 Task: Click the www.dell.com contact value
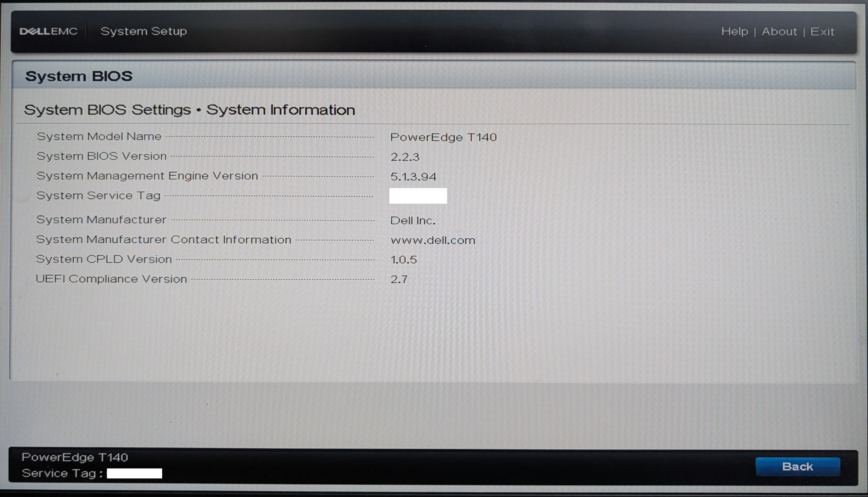[433, 240]
